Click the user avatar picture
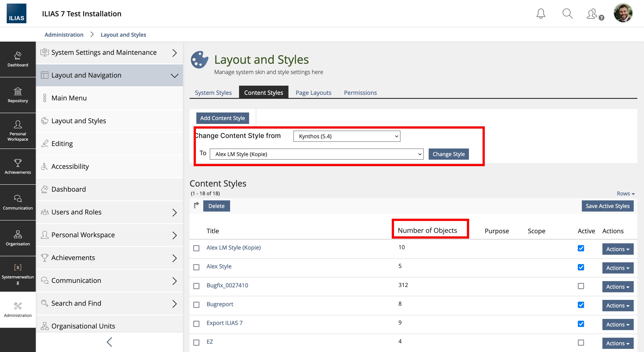644x352 pixels. [x=623, y=13]
